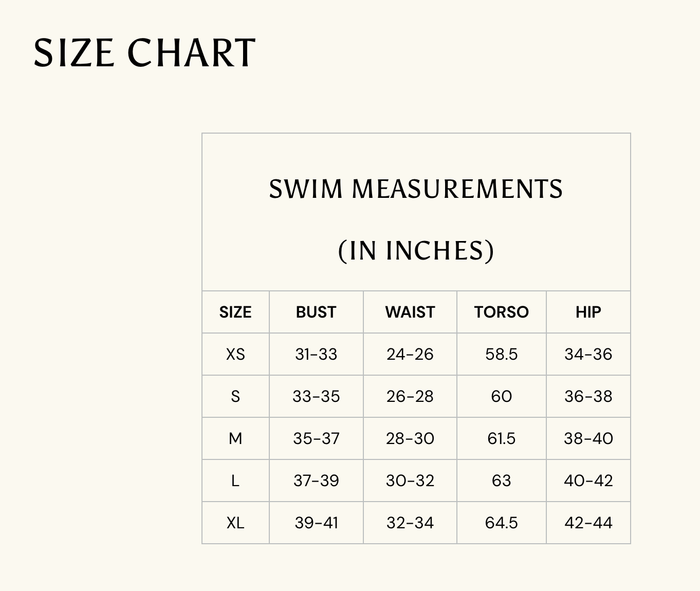Click the SIZE CHART page heading
The height and width of the screenshot is (591, 700).
pos(144,52)
